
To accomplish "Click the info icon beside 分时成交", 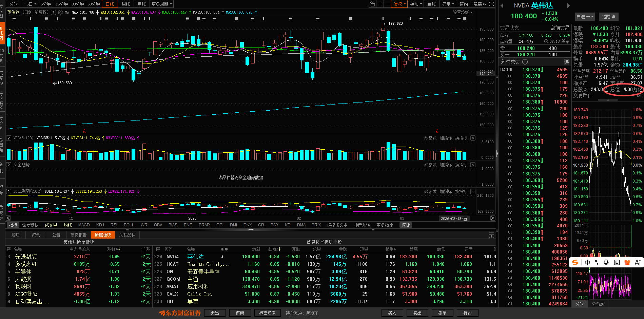I will click(x=525, y=62).
